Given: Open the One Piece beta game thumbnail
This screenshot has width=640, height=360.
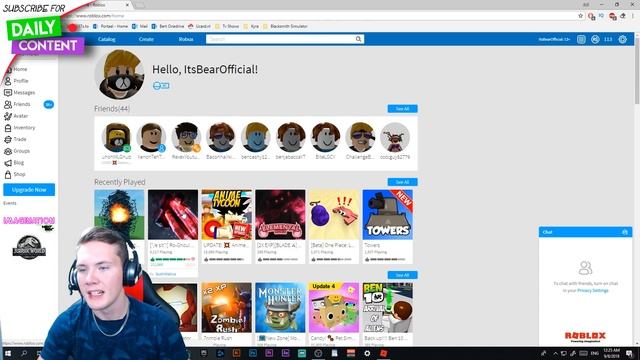Looking at the screenshot, I should pos(334,215).
